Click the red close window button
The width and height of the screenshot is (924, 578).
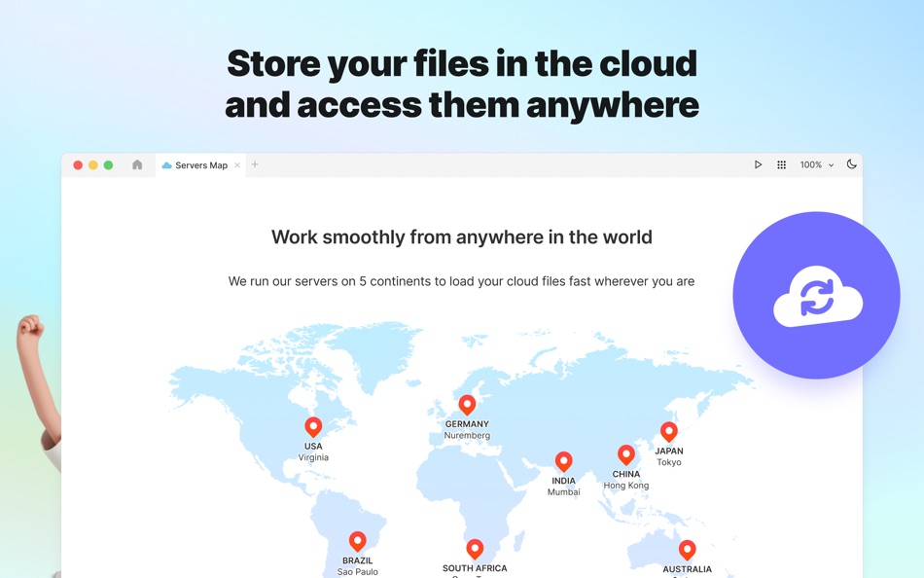pos(78,165)
